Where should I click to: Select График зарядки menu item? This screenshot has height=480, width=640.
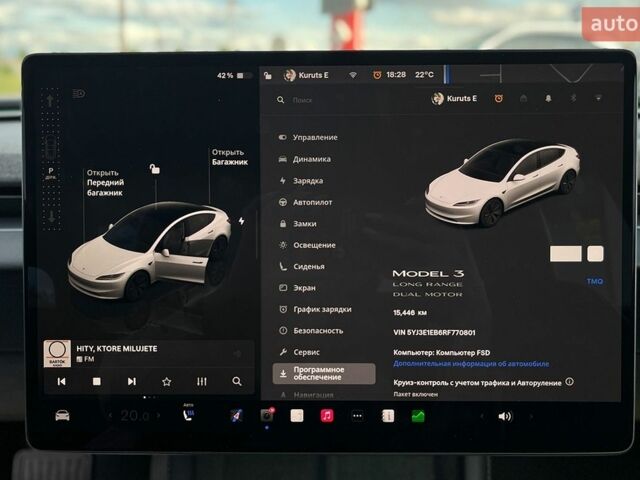pyautogui.click(x=315, y=309)
